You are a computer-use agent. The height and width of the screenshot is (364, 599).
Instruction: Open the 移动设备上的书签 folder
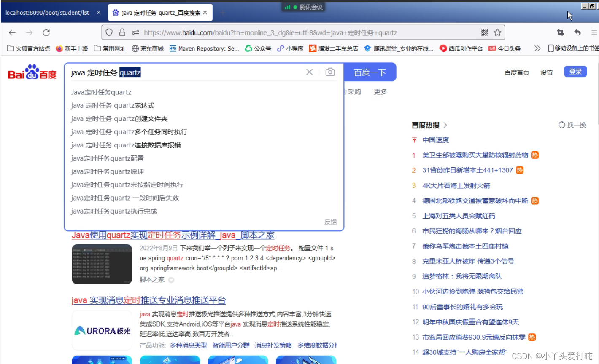pyautogui.click(x=573, y=48)
